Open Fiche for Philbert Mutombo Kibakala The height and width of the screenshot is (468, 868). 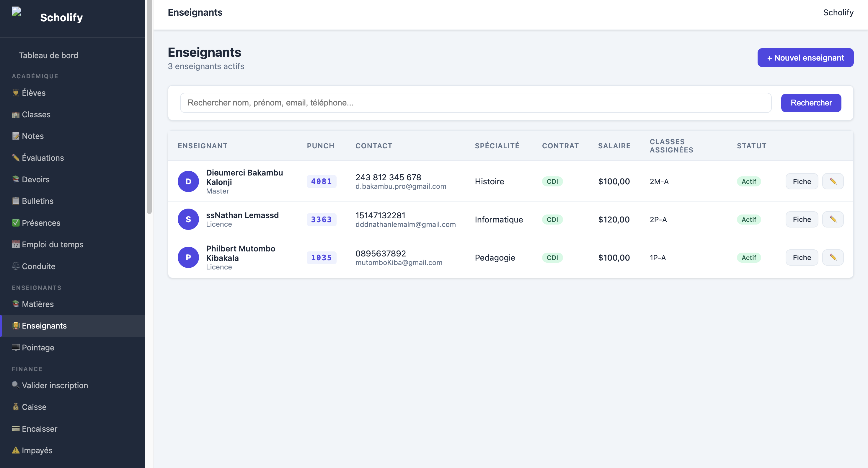point(802,258)
